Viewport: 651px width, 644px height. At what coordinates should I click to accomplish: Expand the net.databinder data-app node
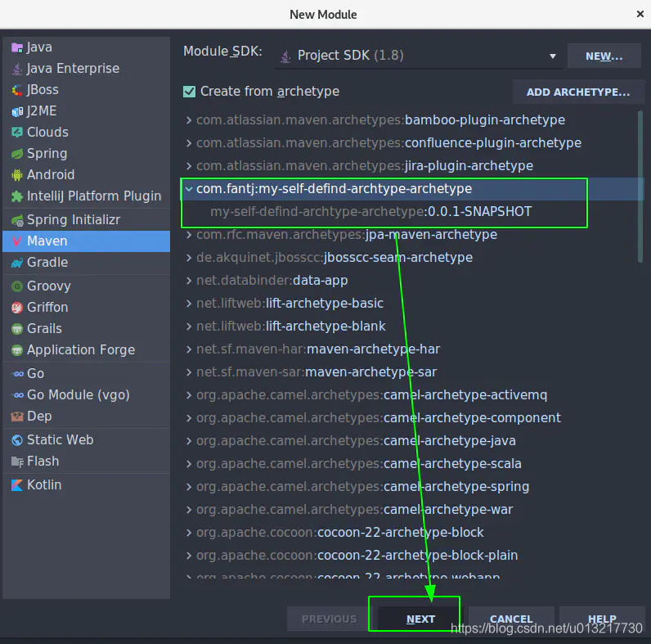(x=189, y=281)
